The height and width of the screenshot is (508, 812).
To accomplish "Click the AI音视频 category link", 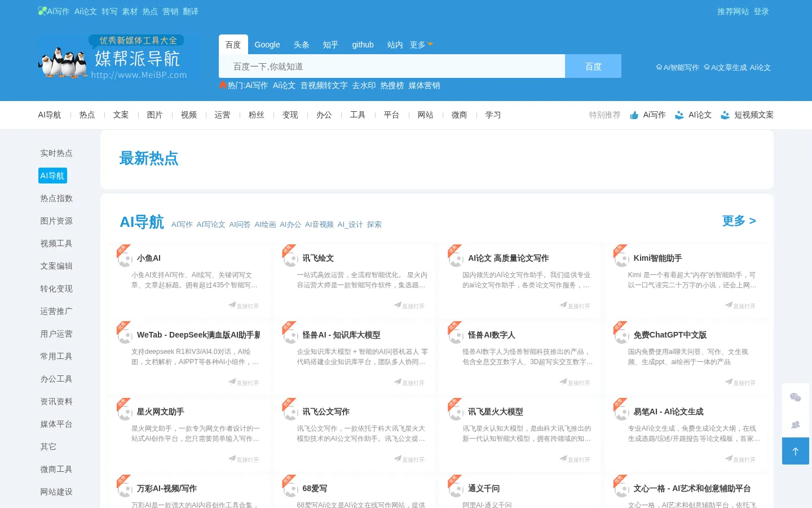I will (x=319, y=225).
